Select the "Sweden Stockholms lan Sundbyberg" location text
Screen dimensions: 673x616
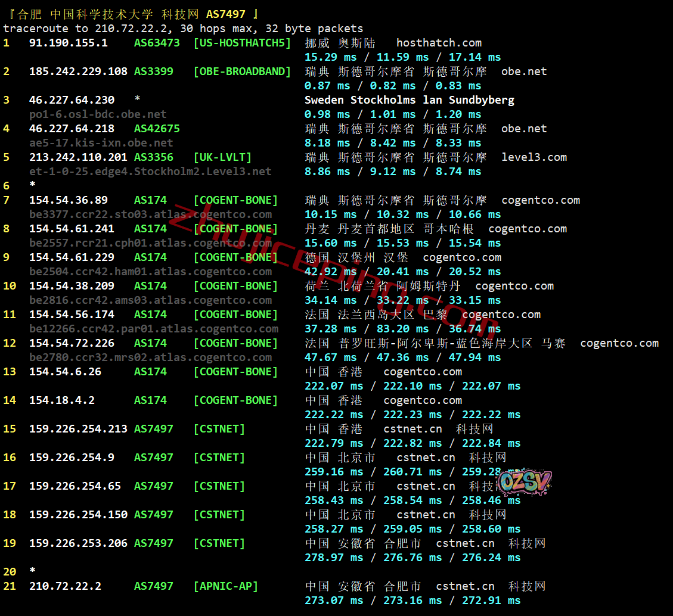point(410,100)
